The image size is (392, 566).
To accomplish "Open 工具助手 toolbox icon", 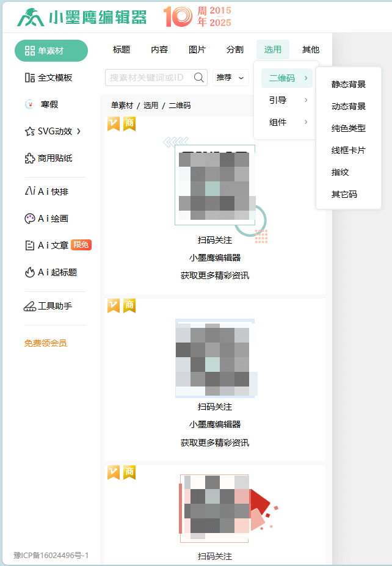I will coord(29,306).
